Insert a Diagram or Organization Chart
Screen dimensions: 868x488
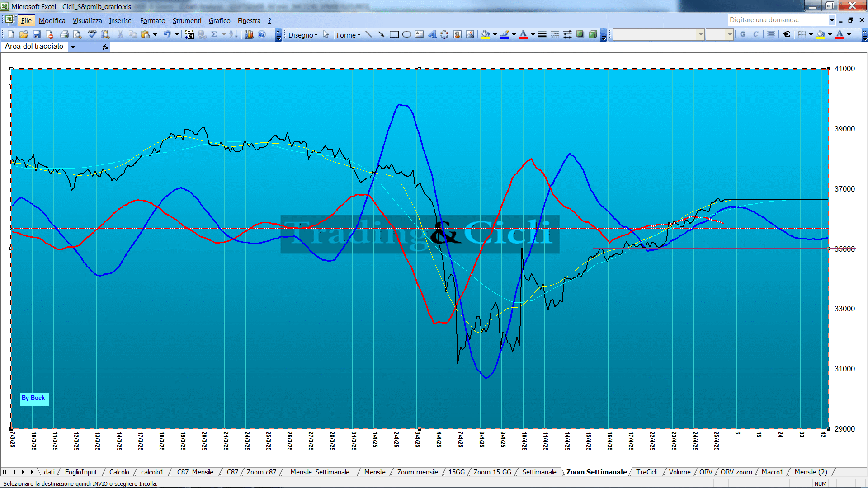[x=444, y=34]
